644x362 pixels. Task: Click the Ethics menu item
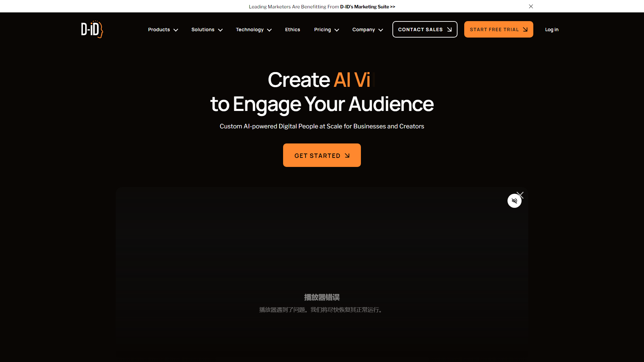click(x=292, y=29)
